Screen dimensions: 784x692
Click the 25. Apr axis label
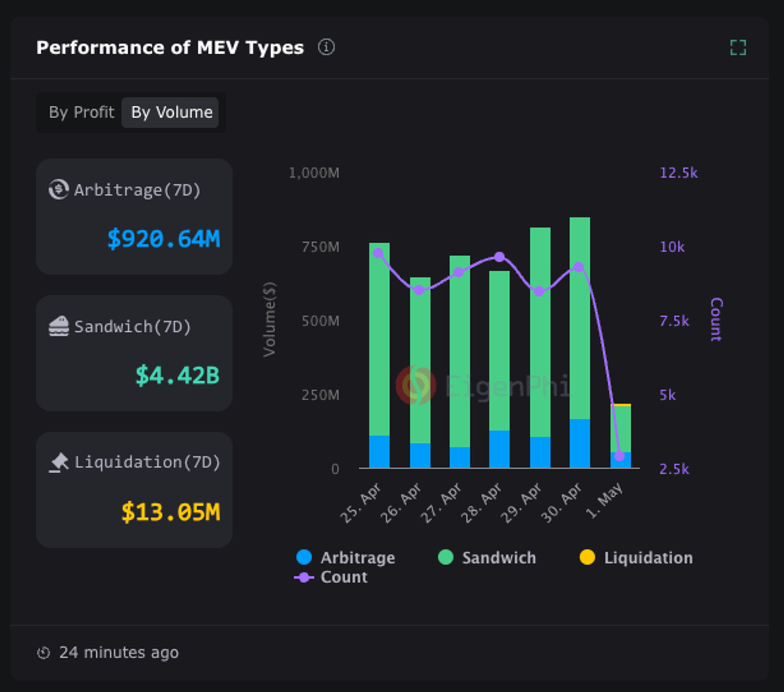[361, 501]
